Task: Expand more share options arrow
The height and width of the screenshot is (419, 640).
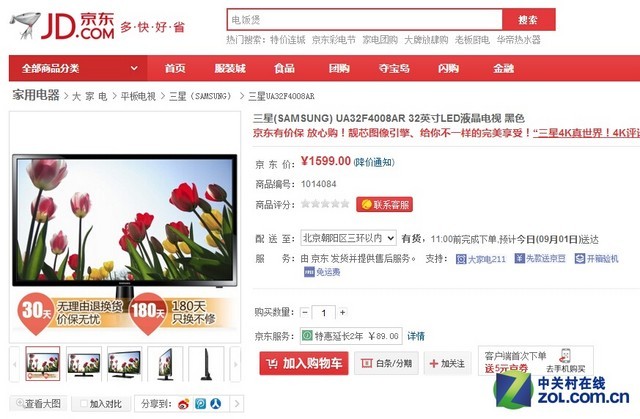Action: [238, 404]
